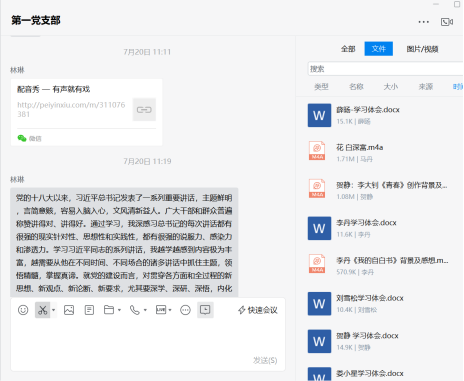Viewport: 464px width, 381px height.
Task: Switch to the 图片/视频 tab
Action: (422, 49)
